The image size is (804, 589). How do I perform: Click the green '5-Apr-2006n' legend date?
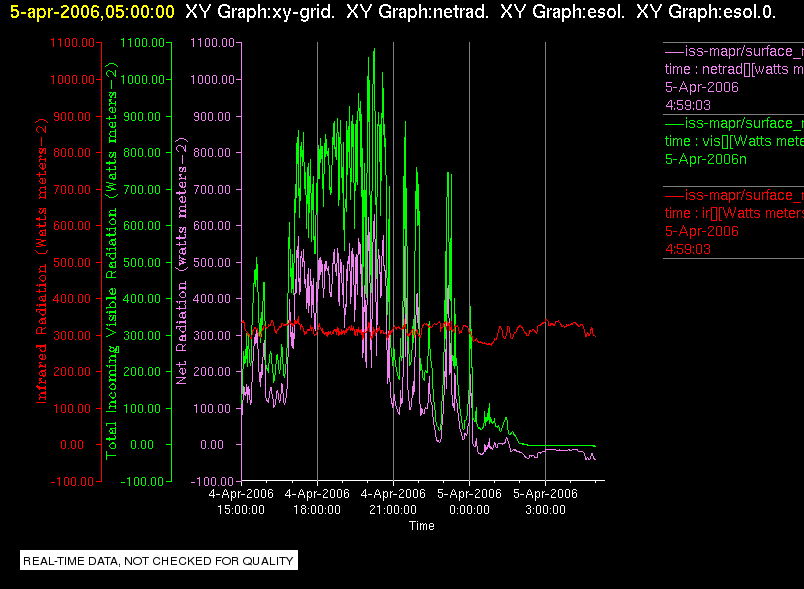[x=706, y=159]
